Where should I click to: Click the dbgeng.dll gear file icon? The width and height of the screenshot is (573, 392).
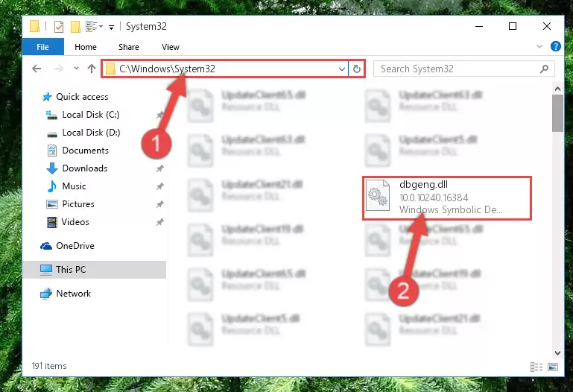pyautogui.click(x=378, y=195)
